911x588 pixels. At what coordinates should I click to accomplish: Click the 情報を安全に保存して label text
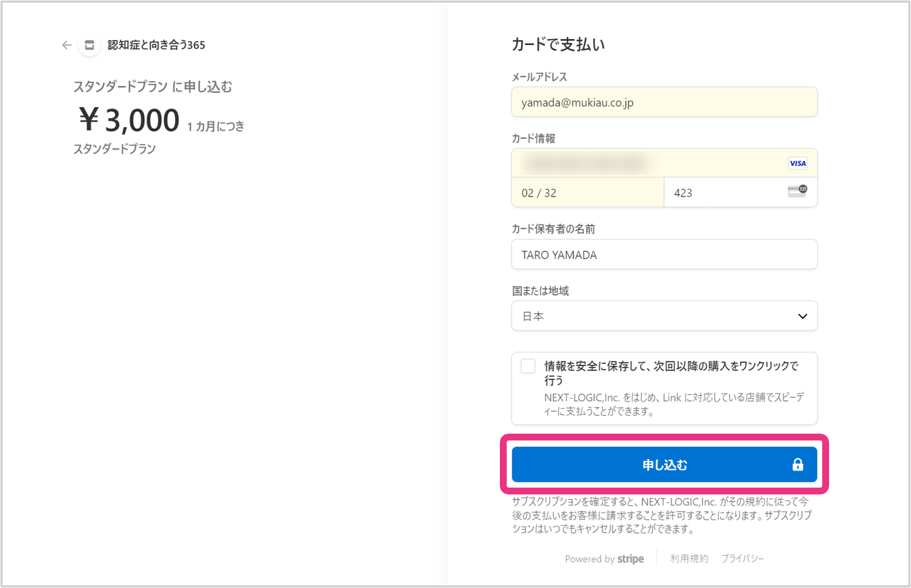[x=671, y=372]
